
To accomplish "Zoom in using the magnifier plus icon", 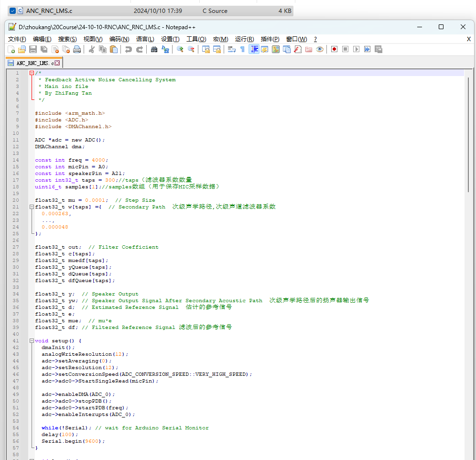I will pos(180,49).
